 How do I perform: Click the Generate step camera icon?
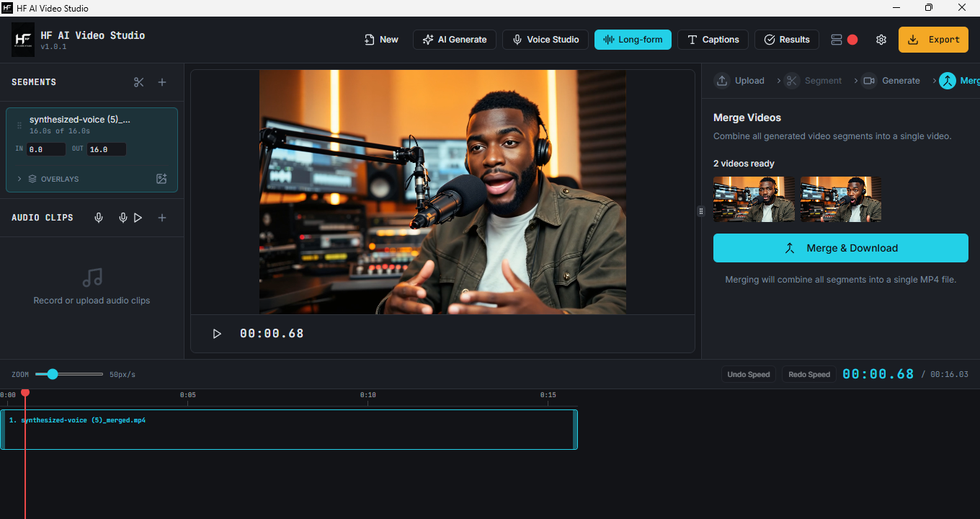869,81
